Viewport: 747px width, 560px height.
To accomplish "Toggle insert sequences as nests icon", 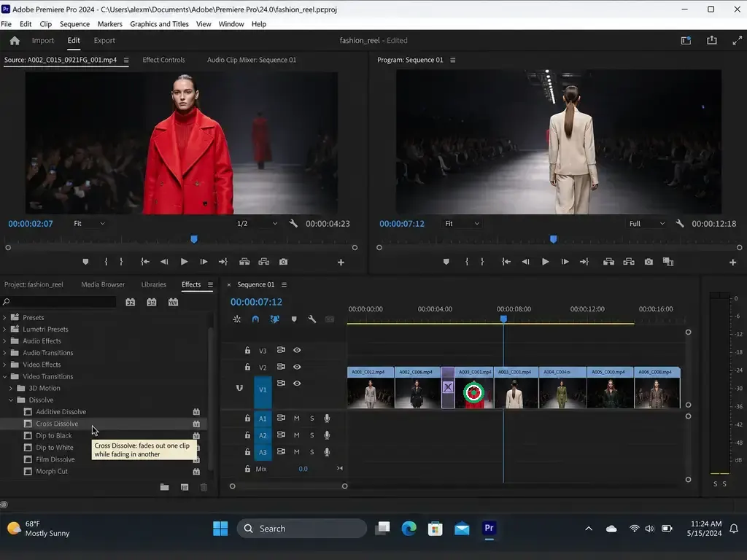I will (237, 319).
